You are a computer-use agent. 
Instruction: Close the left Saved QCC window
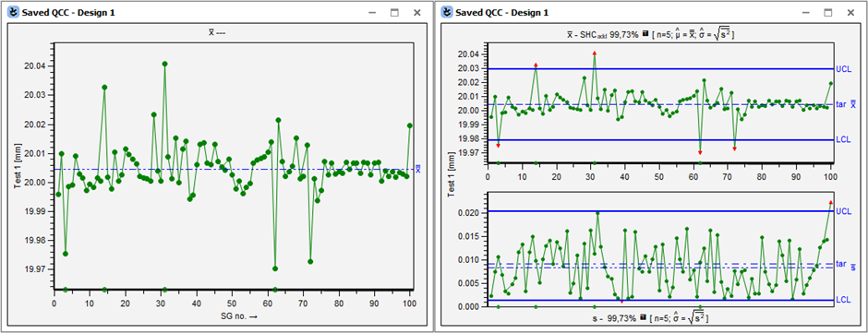point(416,12)
